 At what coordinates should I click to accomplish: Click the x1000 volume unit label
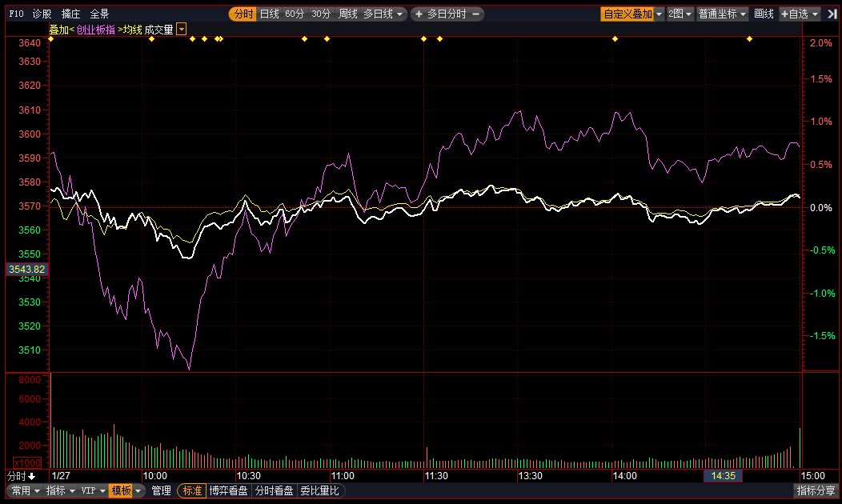pyautogui.click(x=27, y=462)
